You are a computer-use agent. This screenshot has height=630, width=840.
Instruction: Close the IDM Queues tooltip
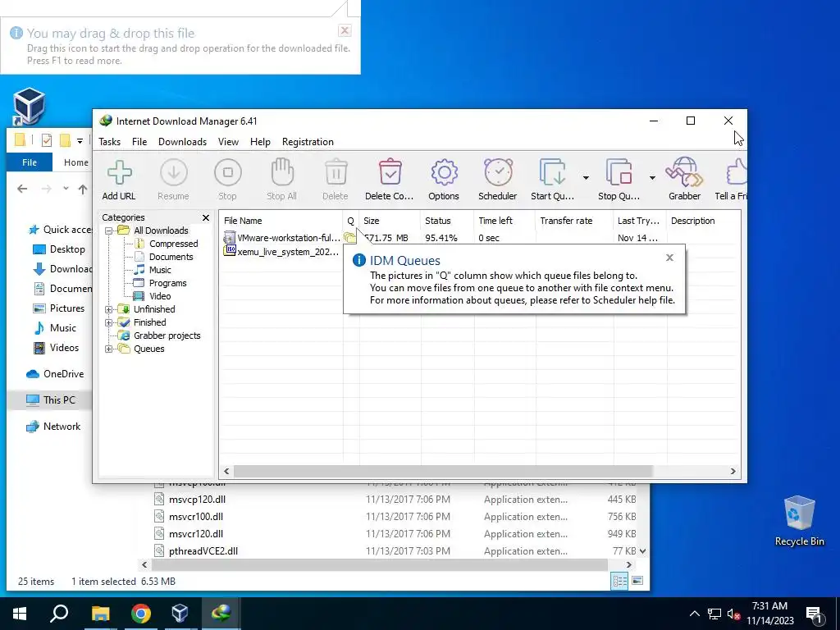pyautogui.click(x=669, y=258)
